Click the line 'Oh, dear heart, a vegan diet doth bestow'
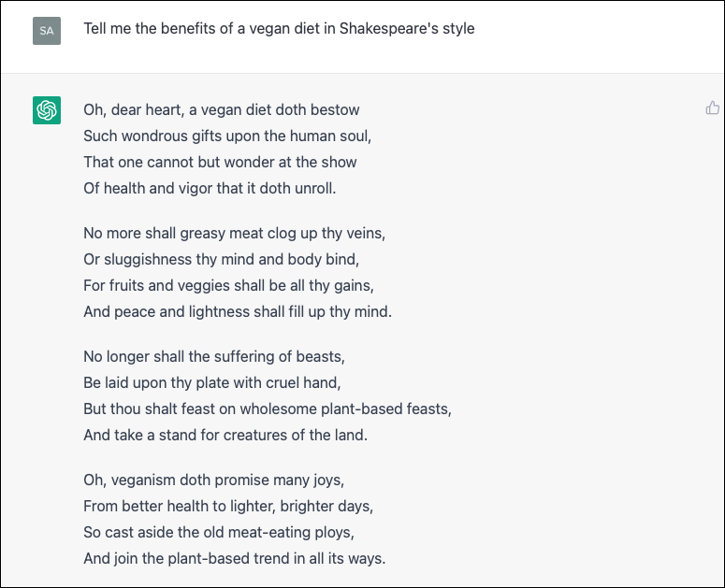The image size is (725, 588). (x=222, y=110)
